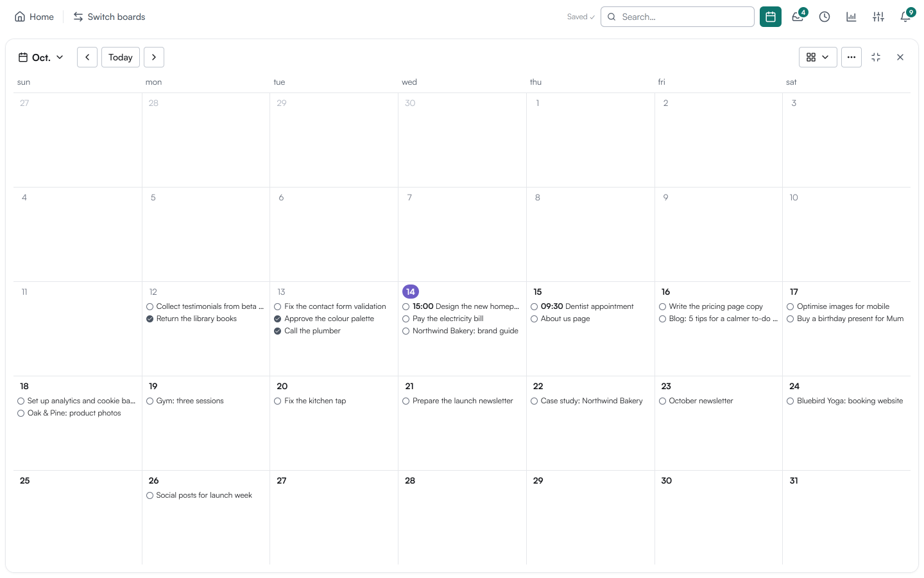Open Fix the kitchen tap task
The width and height of the screenshot is (924, 578).
(315, 401)
